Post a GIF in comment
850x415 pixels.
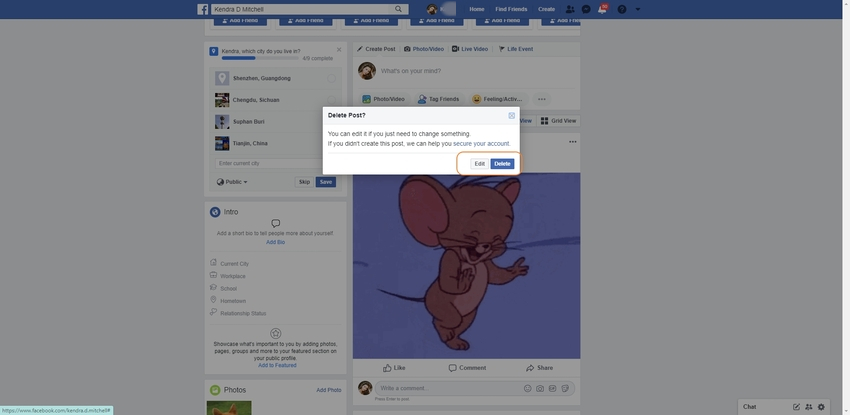(552, 388)
